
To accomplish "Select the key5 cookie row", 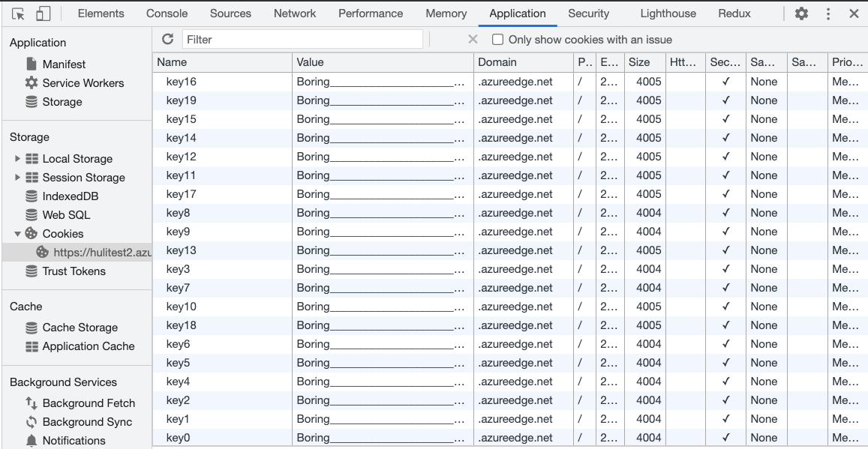I will pos(510,364).
